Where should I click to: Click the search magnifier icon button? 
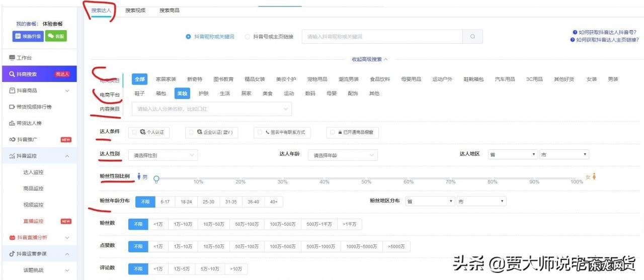tap(472, 37)
